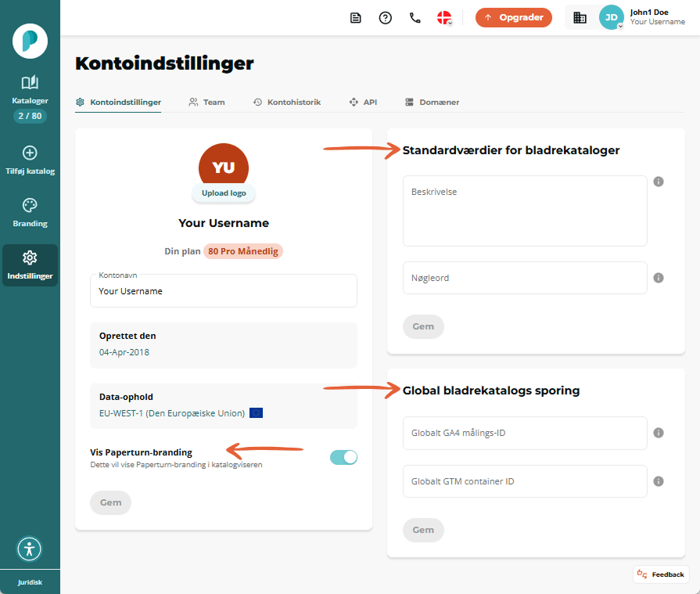Click the phone contact icon
Image resolution: width=700 pixels, height=594 pixels.
coord(415,18)
